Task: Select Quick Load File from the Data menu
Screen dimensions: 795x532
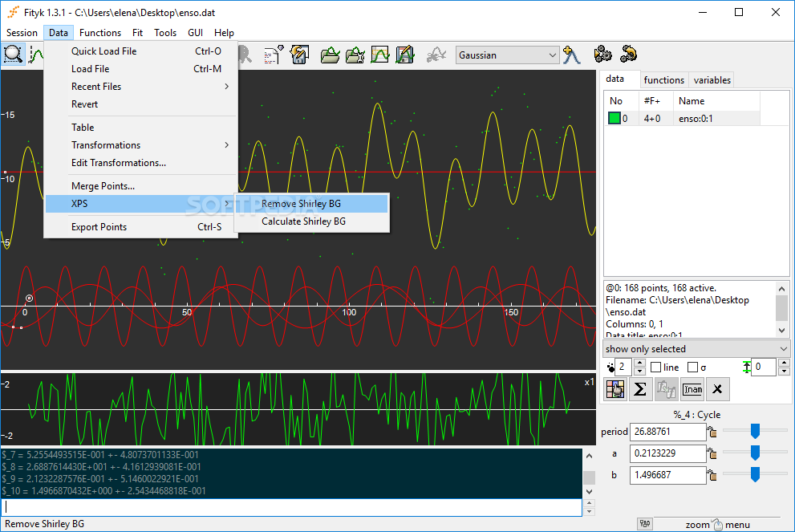Action: [x=140, y=51]
